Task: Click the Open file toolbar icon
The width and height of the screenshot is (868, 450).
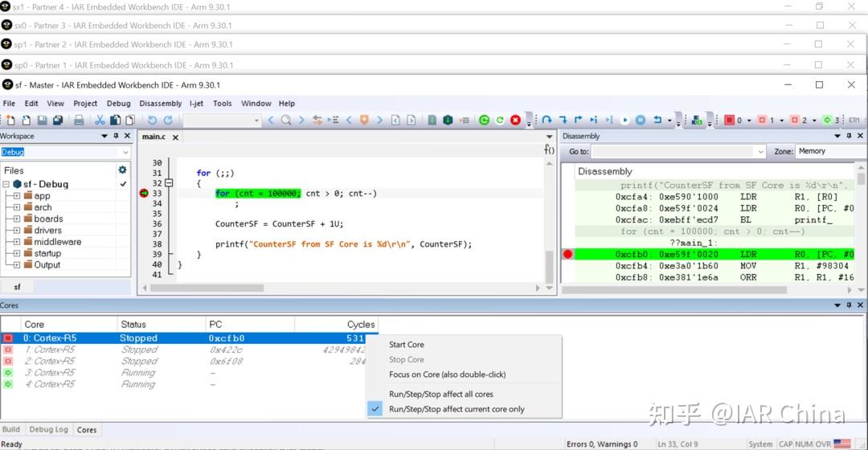Action: [x=26, y=120]
